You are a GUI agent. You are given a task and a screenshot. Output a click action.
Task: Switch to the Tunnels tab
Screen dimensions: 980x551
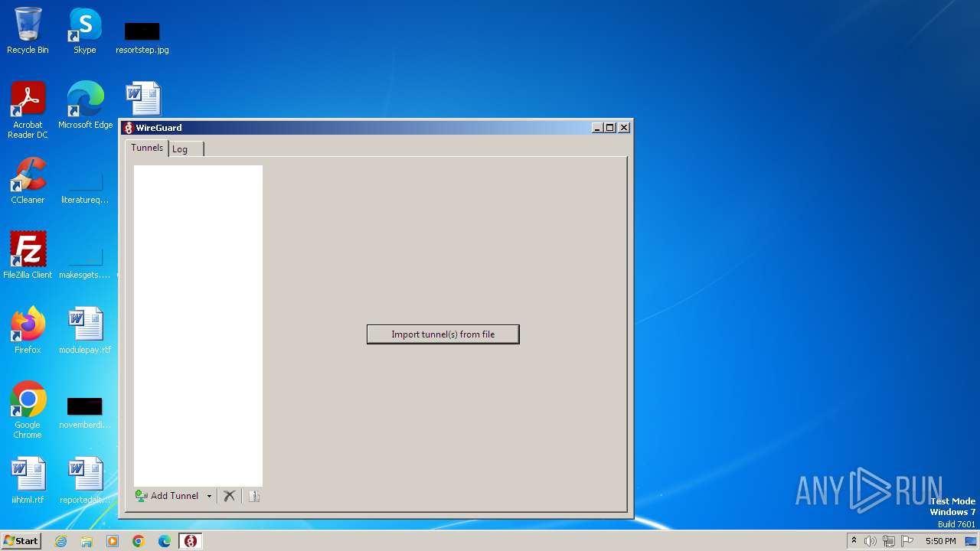pyautogui.click(x=147, y=148)
